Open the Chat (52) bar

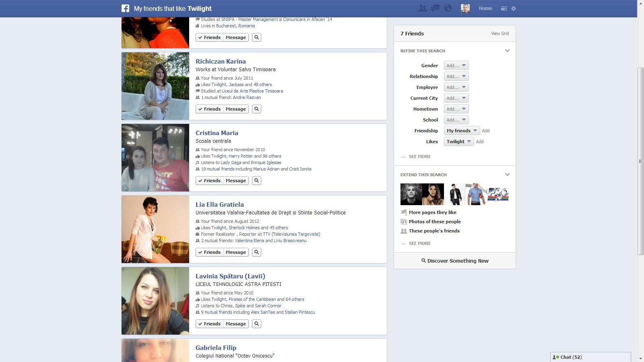(x=572, y=357)
